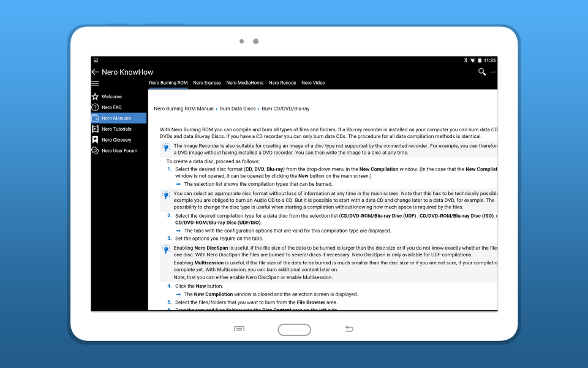Go to the Nero Video tab
This screenshot has width=588, height=368.
(313, 83)
